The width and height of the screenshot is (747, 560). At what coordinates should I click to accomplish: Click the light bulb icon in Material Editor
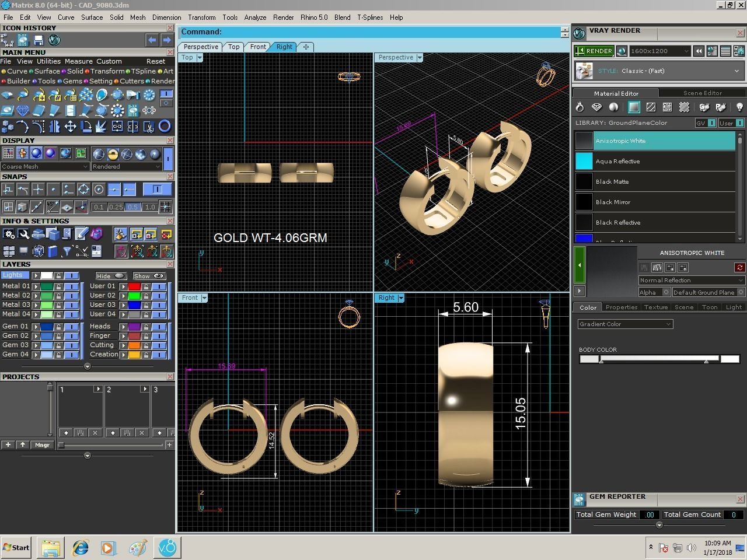tap(739, 107)
